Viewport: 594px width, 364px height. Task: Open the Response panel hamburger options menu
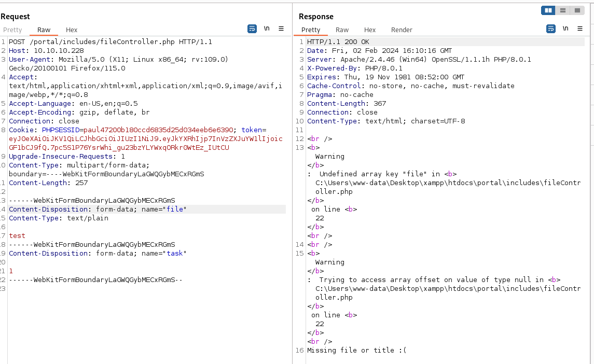coord(580,29)
